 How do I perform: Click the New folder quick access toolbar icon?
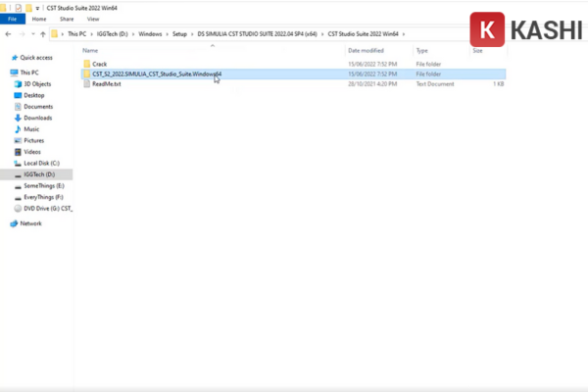point(28,8)
